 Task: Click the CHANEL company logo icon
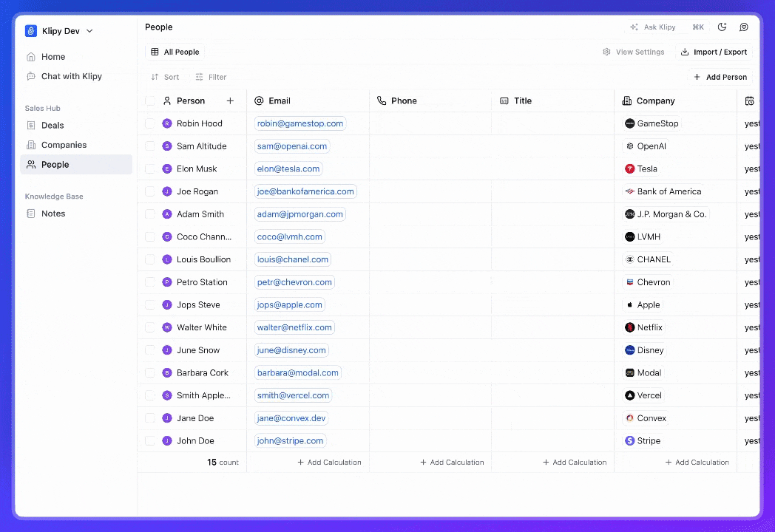(630, 260)
